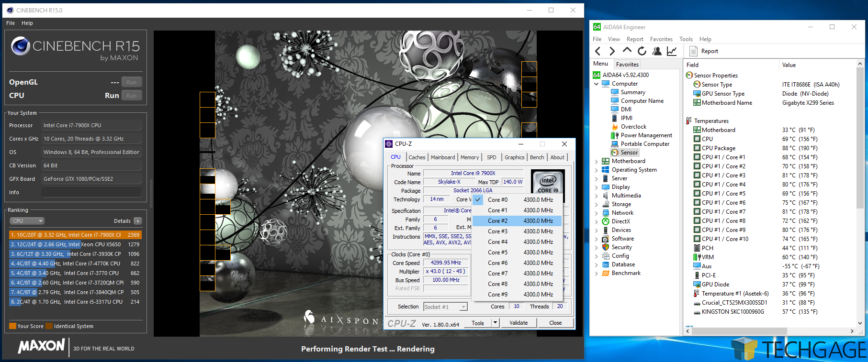The height and width of the screenshot is (362, 868).
Task: Switch to the Favorites tab beside Menu
Action: 627,65
